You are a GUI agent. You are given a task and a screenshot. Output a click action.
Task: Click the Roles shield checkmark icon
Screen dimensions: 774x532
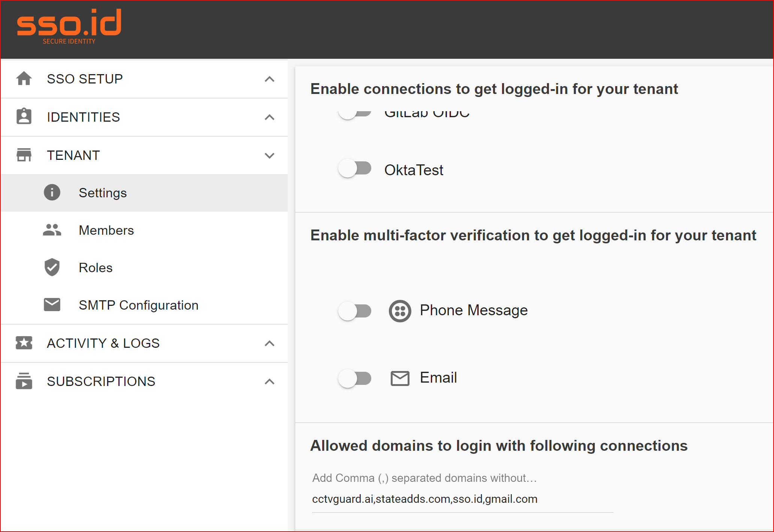coord(52,267)
